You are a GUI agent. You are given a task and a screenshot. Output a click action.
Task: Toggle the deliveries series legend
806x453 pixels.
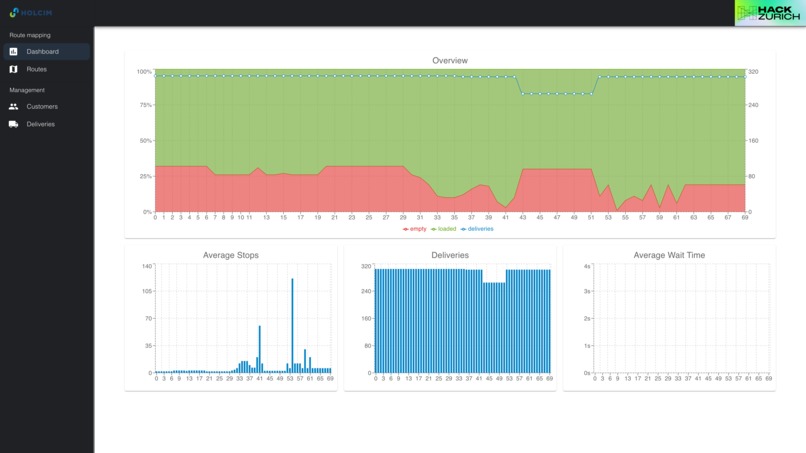477,229
